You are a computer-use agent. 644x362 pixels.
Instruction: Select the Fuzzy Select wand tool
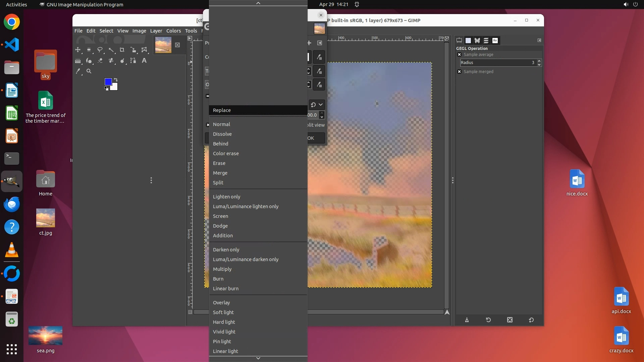pos(111,50)
